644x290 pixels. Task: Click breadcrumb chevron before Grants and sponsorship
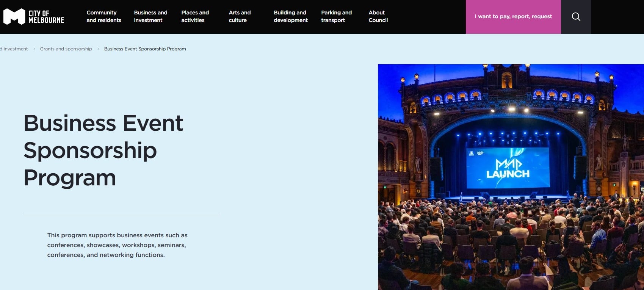(34, 49)
